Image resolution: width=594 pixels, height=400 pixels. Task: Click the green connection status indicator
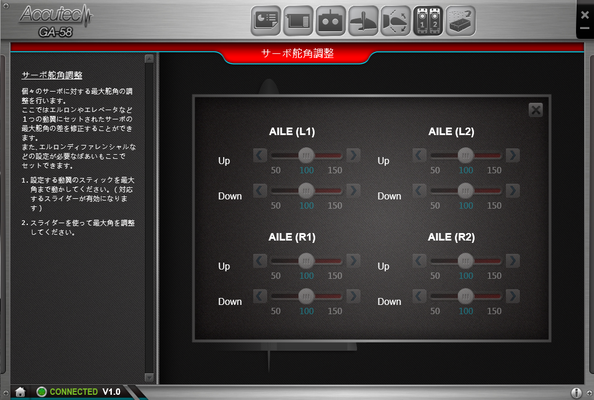click(x=41, y=392)
